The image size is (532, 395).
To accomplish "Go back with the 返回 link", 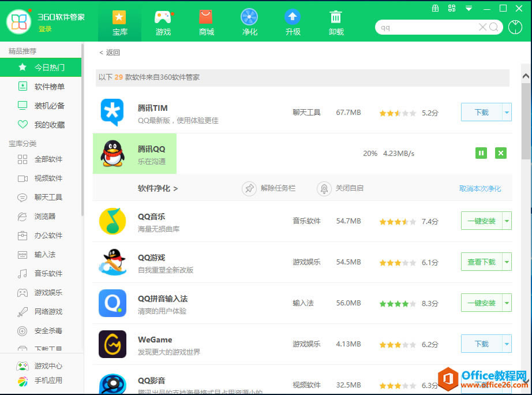I will [110, 53].
